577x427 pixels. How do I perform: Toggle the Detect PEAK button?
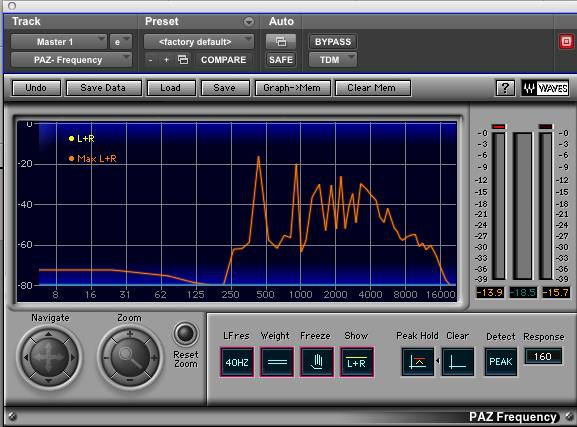pos(500,362)
